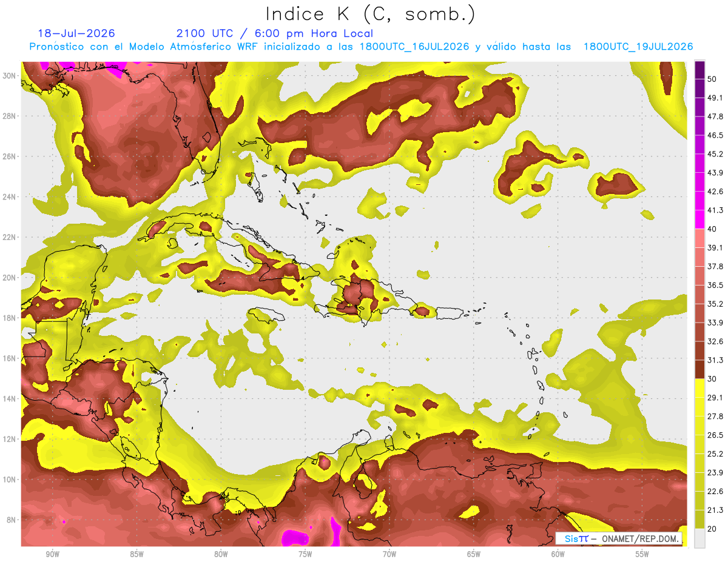Click the colorbar value '21.3'

[715, 510]
